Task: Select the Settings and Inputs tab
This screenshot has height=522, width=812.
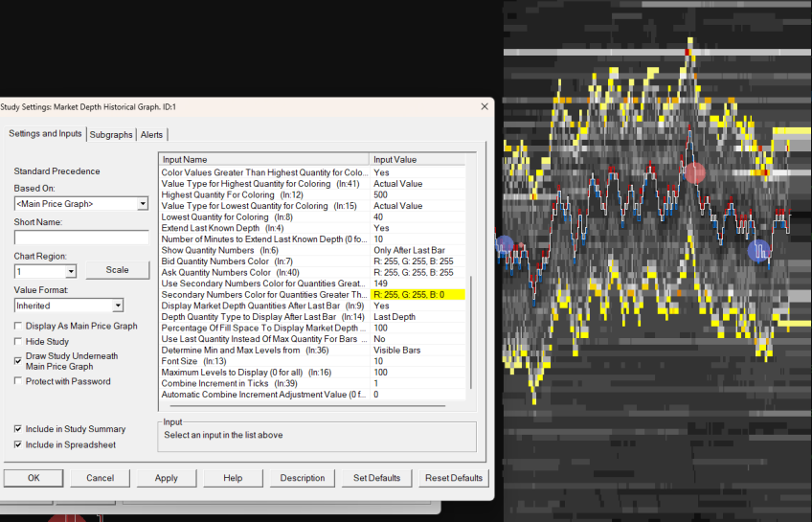Action: 45,134
